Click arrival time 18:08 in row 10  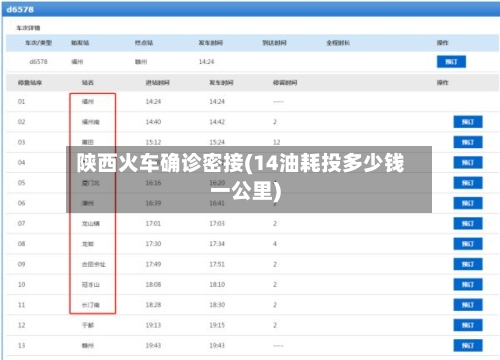point(153,285)
